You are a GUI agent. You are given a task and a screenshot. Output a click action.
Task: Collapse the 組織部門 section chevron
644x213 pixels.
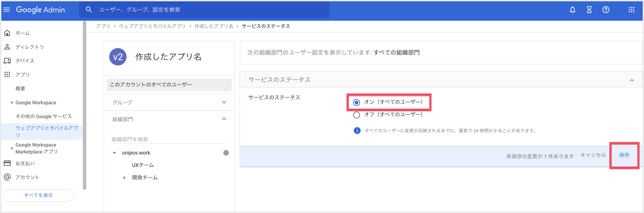point(224,119)
